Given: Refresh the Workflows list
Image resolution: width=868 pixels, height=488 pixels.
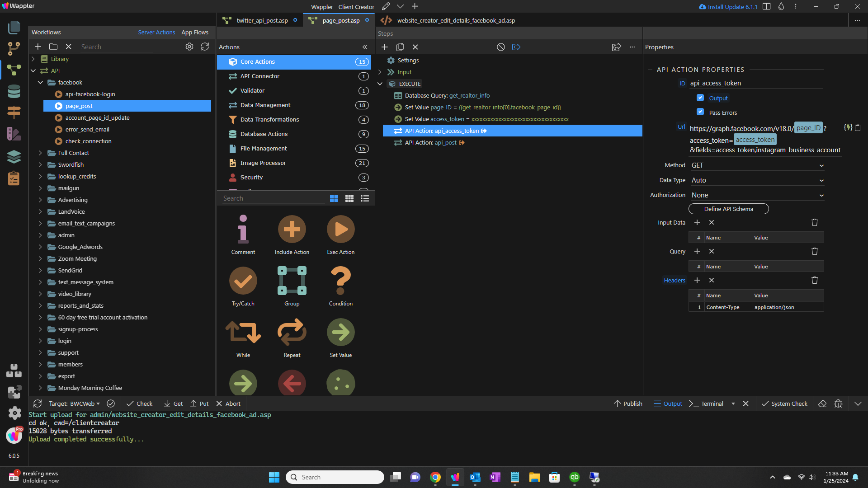Looking at the screenshot, I should (x=205, y=47).
